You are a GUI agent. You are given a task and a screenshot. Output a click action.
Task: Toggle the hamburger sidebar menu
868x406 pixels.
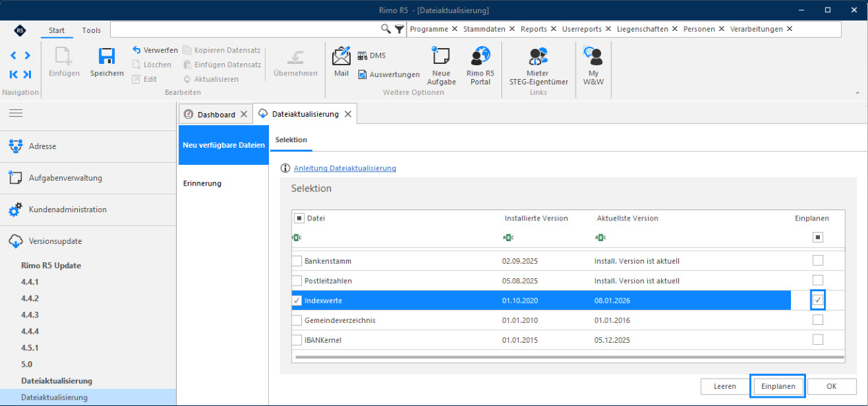click(16, 113)
